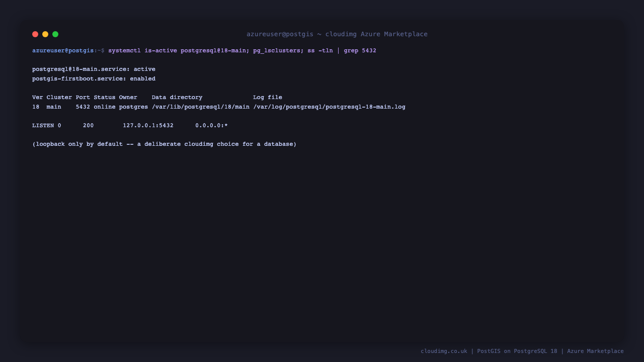Viewport: 644px width, 362px height.
Task: Click the peer address '0.0.0.0:*'
Action: (212, 126)
